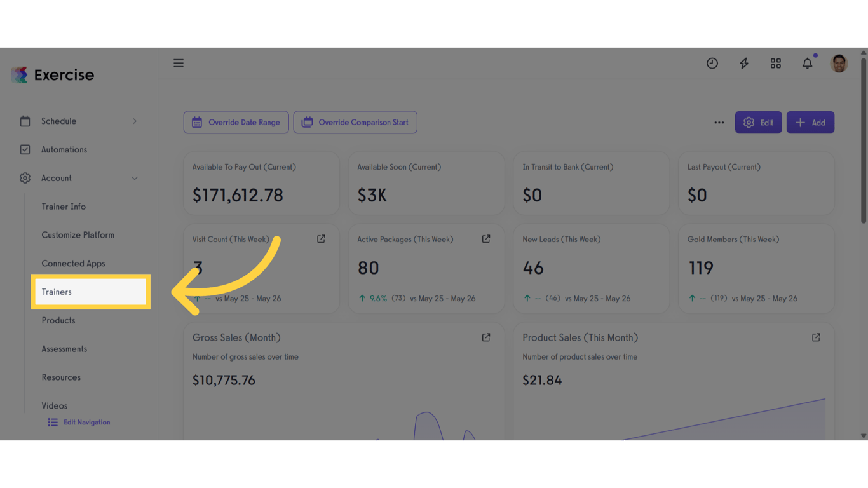Click the lightning bolt quick actions icon

(x=744, y=63)
